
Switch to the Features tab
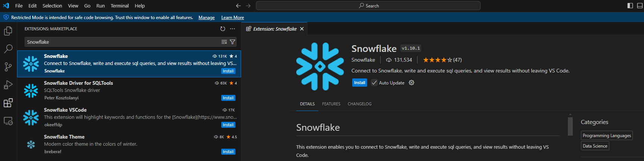point(331,104)
